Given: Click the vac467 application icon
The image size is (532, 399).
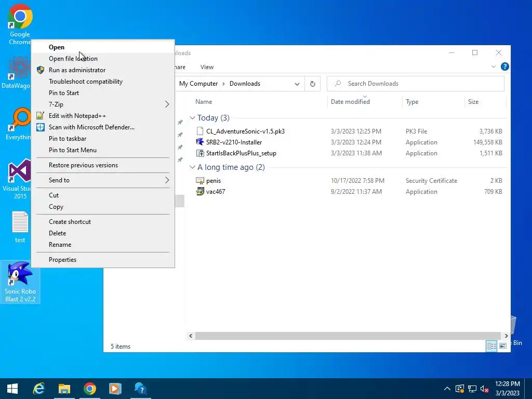Looking at the screenshot, I should [200, 191].
